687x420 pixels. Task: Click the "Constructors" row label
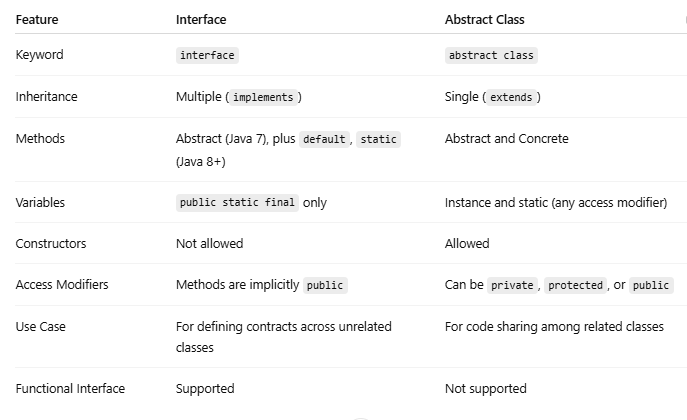pyautogui.click(x=51, y=244)
